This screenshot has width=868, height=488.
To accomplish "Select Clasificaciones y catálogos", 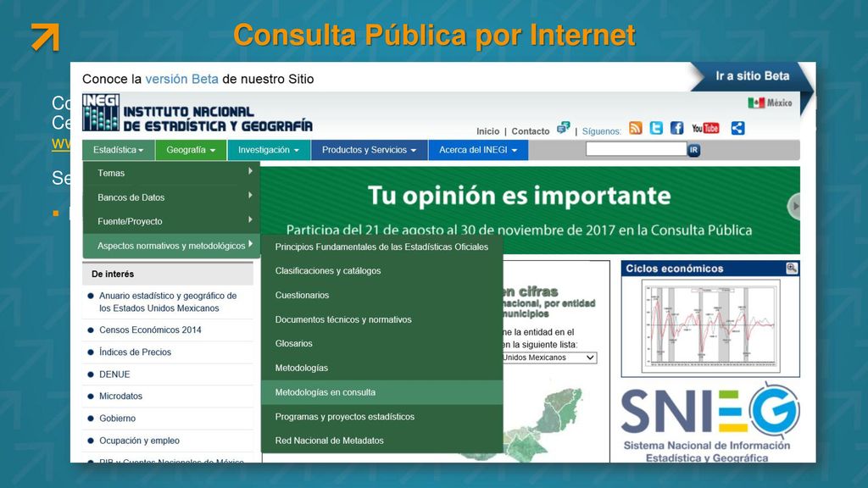I will [382, 271].
